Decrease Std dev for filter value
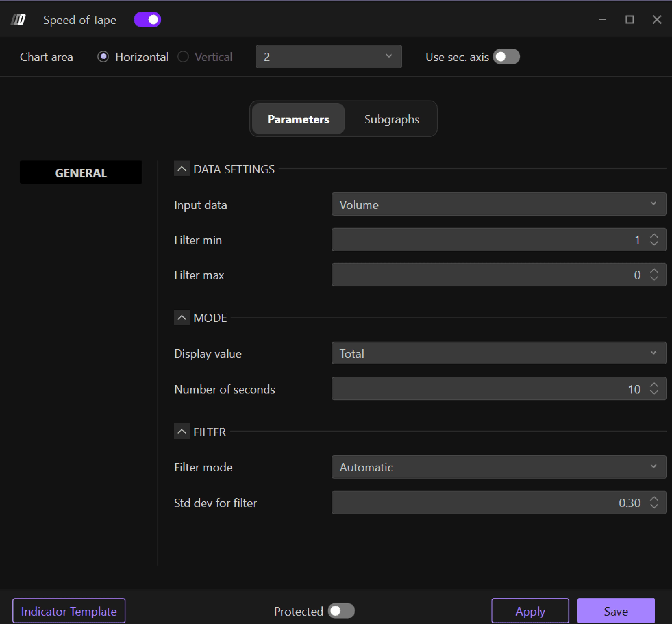This screenshot has width=672, height=624. click(x=654, y=506)
